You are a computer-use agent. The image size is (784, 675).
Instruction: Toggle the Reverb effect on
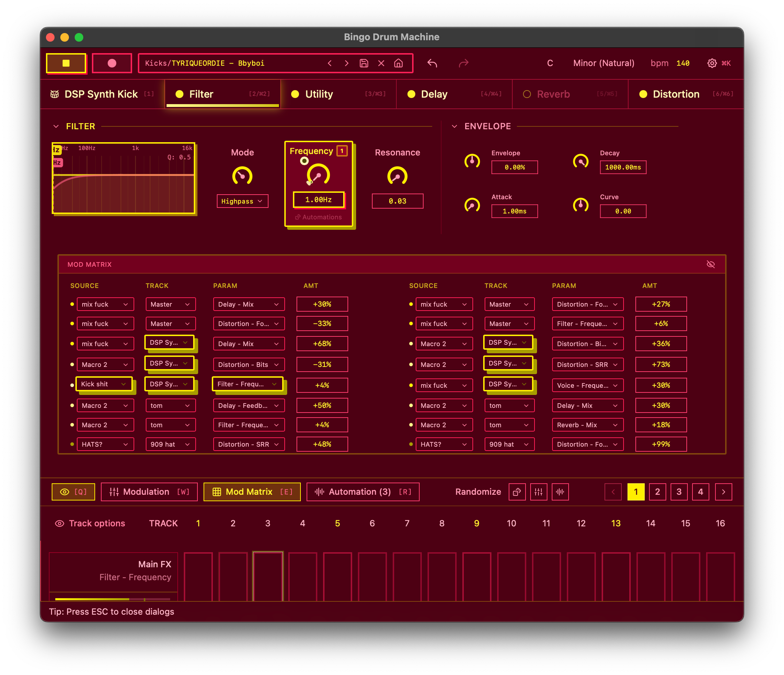[x=527, y=94]
